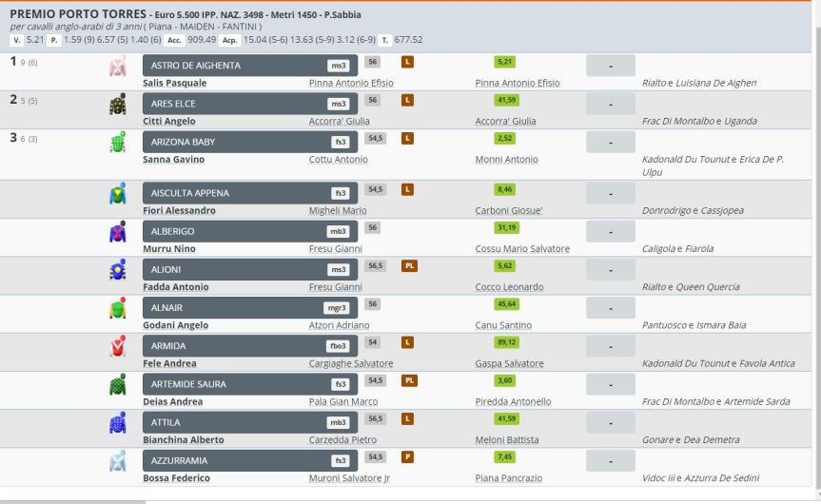Click the jockey silk icon beside Artemide Saura
This screenshot has width=821, height=504.
tap(118, 384)
